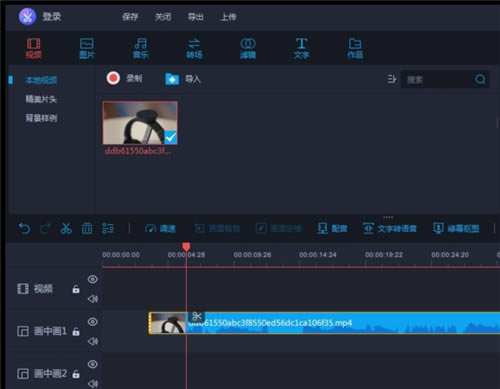Switch to the 视频 media tab

click(34, 48)
